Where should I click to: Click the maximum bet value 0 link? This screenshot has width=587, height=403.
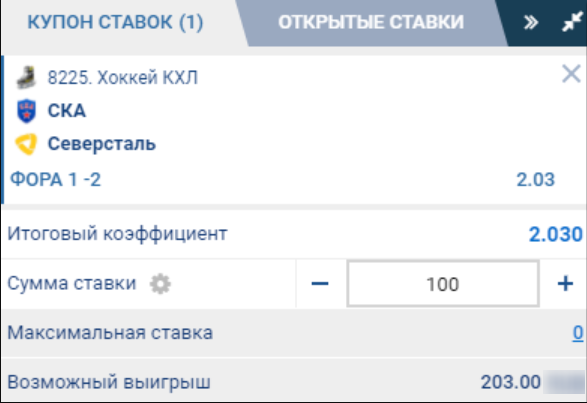coord(578,333)
